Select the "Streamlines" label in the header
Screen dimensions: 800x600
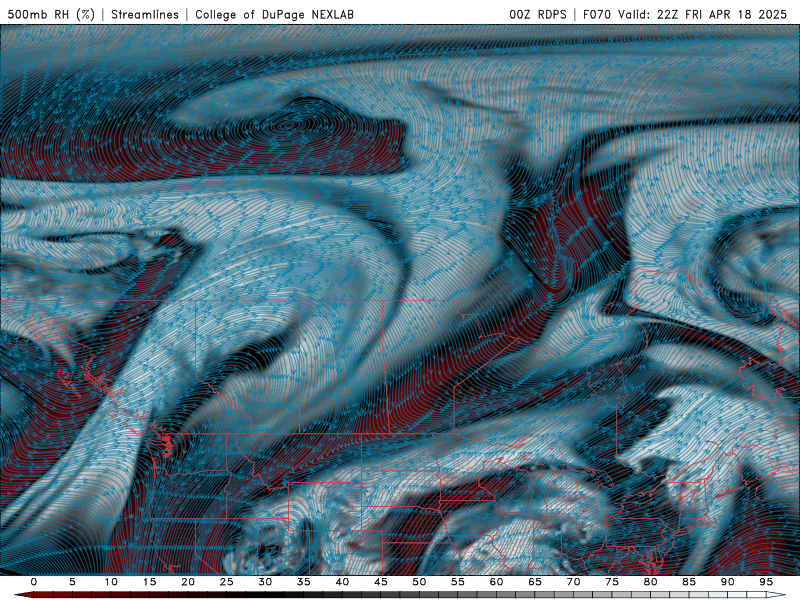(145, 15)
